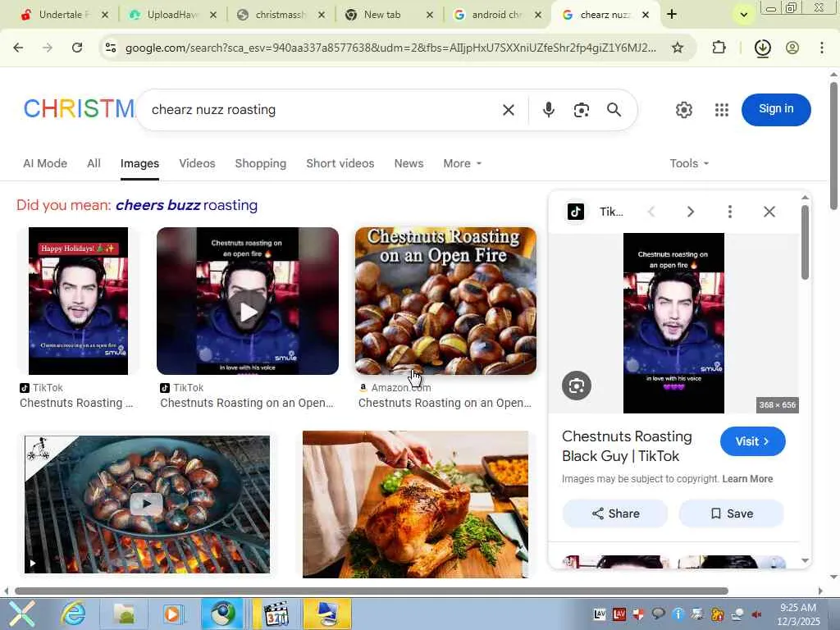Expand the More search filters dropdown

(463, 163)
